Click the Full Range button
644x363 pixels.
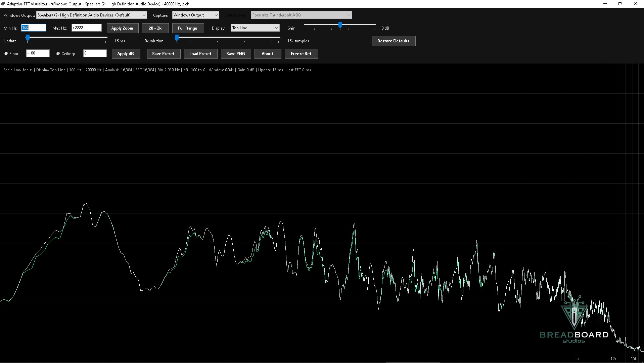coord(188,28)
